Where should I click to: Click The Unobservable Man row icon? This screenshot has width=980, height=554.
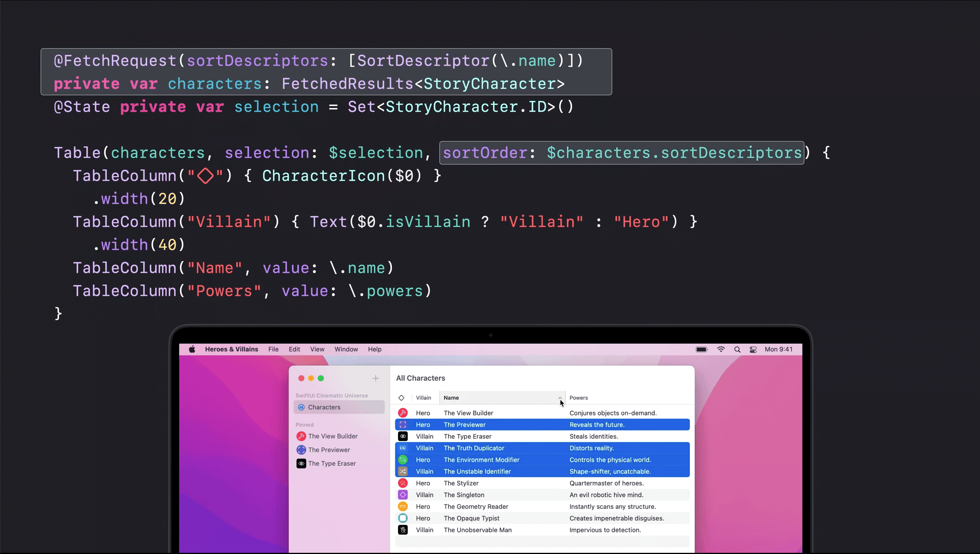coord(403,530)
